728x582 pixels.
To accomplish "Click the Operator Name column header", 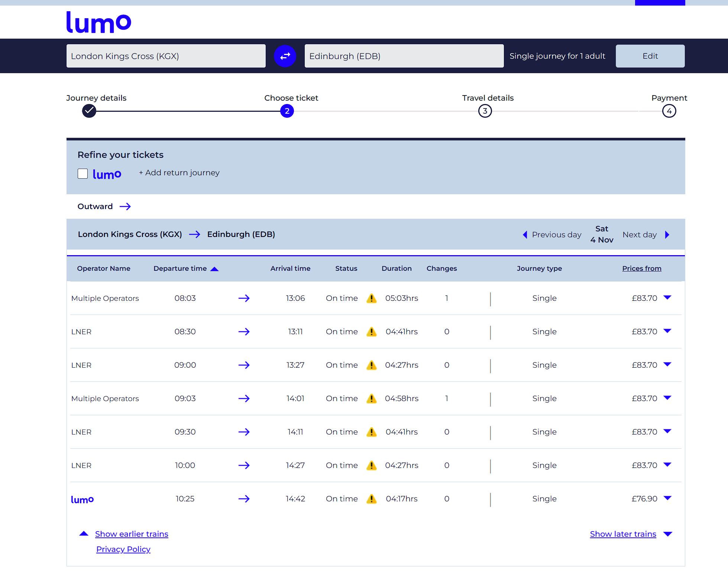I will [104, 269].
